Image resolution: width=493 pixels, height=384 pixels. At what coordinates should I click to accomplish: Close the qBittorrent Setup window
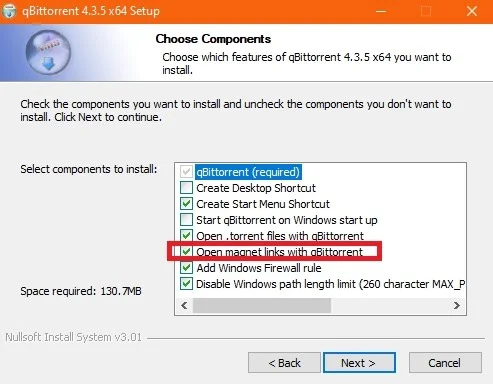pyautogui.click(x=472, y=11)
